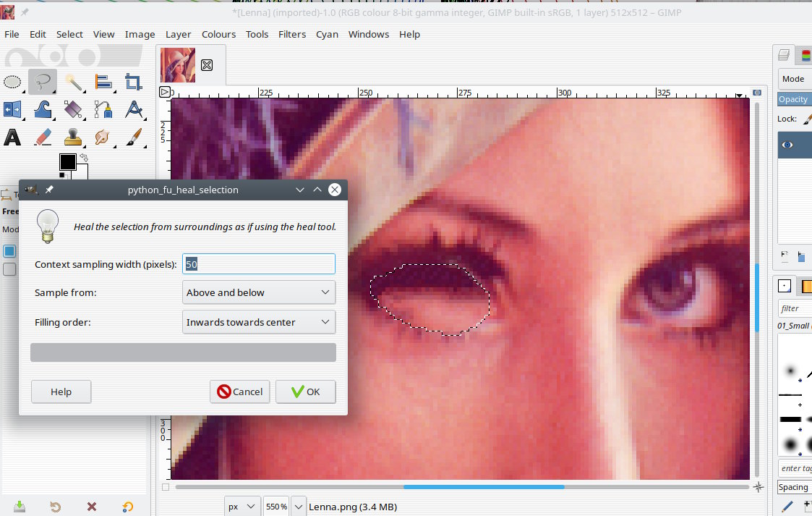This screenshot has width=812, height=516.
Task: Select the Paths tool
Action: [103, 109]
